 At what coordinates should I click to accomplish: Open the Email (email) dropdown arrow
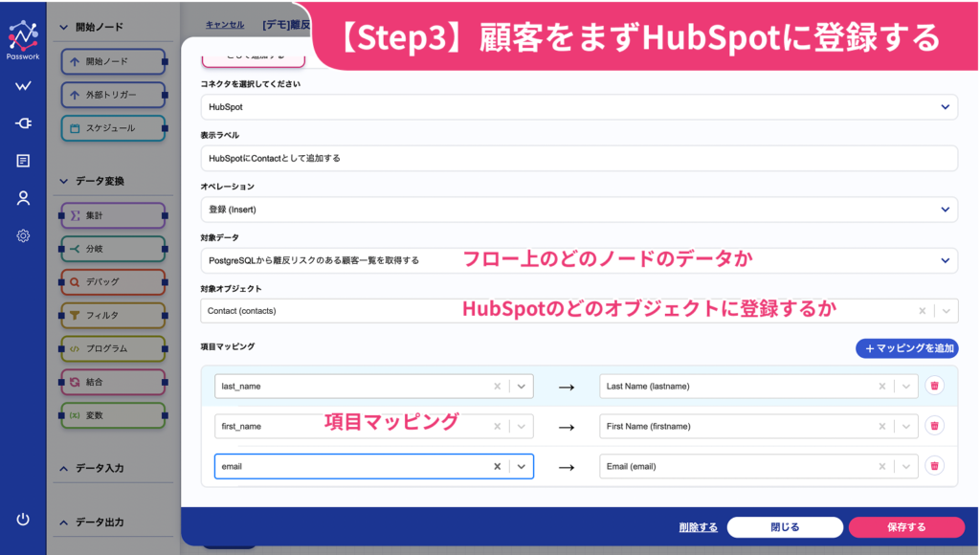(x=905, y=466)
